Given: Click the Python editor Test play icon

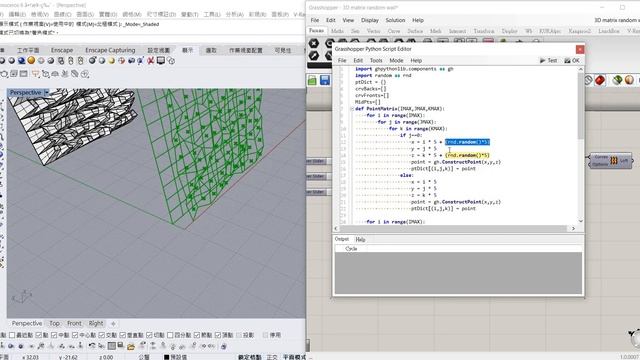Looking at the screenshot, I should pyautogui.click(x=542, y=60).
